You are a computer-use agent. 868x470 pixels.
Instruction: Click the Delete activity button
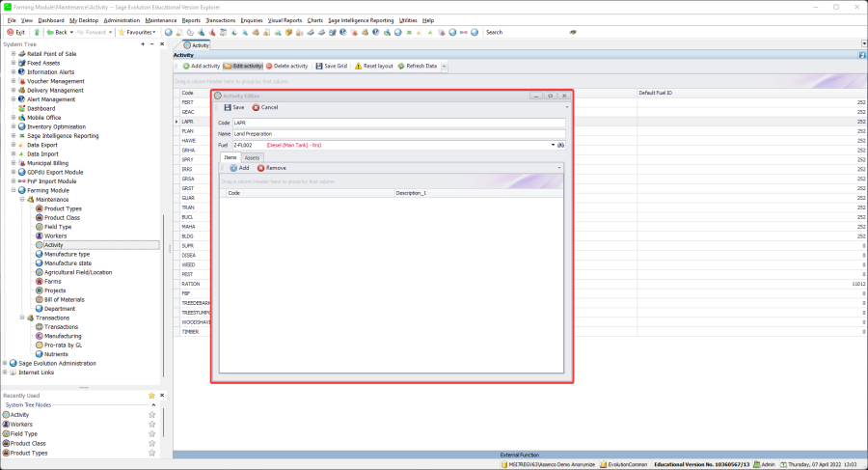[x=285, y=66]
